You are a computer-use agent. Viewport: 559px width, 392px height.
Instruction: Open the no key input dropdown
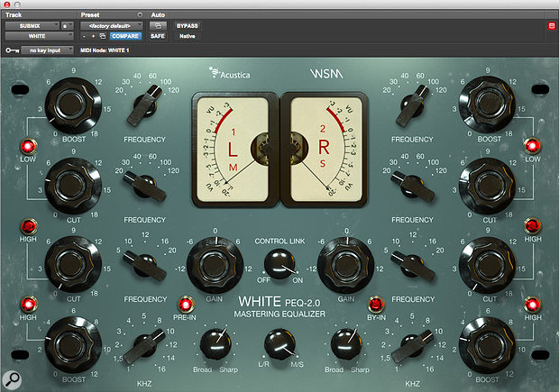pos(47,50)
